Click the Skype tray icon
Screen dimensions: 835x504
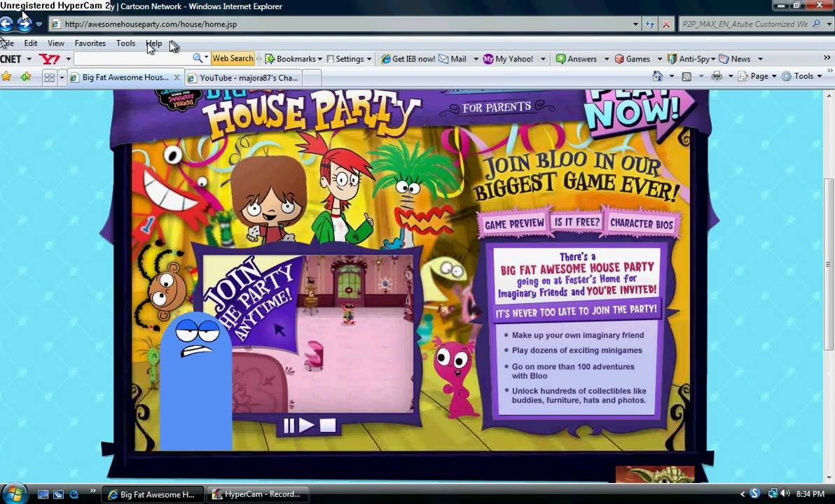754,493
